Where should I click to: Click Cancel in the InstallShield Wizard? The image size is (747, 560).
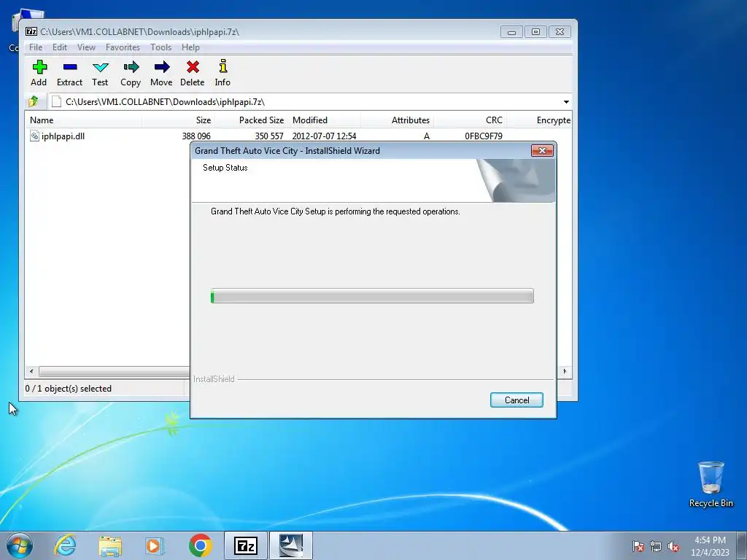point(516,400)
